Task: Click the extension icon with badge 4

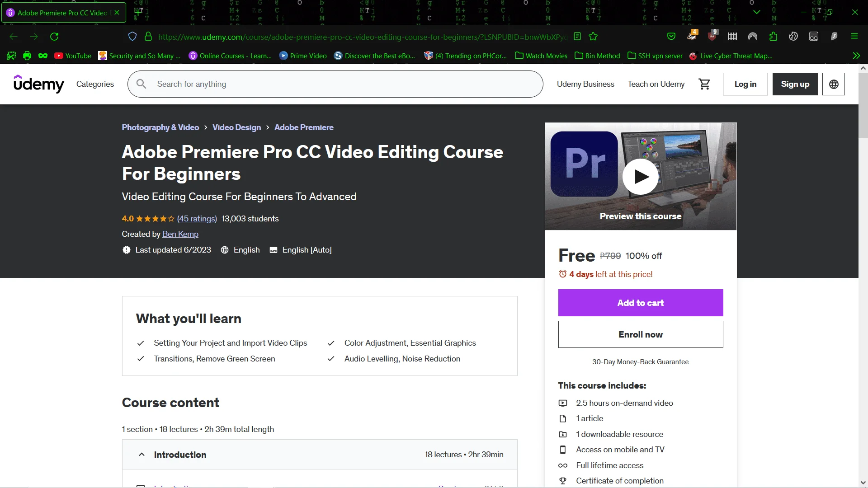Action: (693, 36)
